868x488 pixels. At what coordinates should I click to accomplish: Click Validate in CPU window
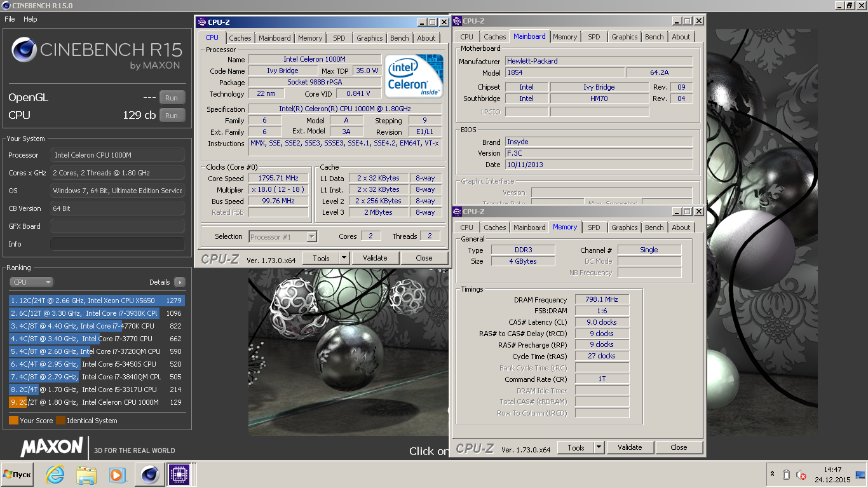tap(375, 258)
